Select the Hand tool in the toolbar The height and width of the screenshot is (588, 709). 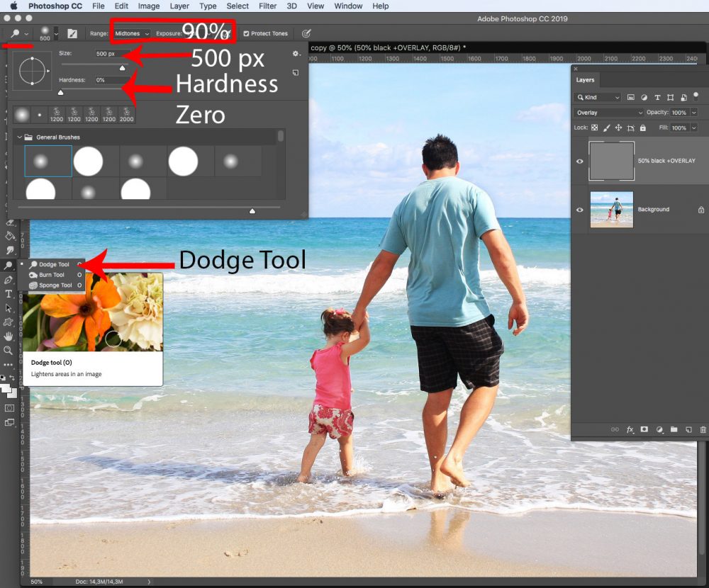point(9,336)
